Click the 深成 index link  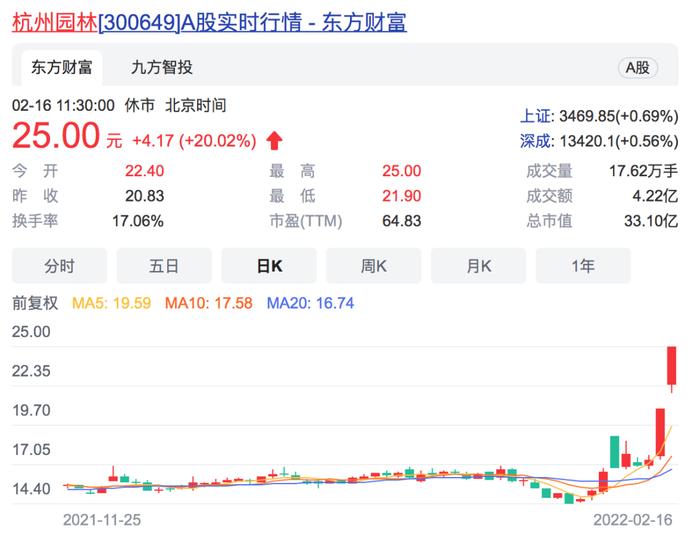[535, 141]
